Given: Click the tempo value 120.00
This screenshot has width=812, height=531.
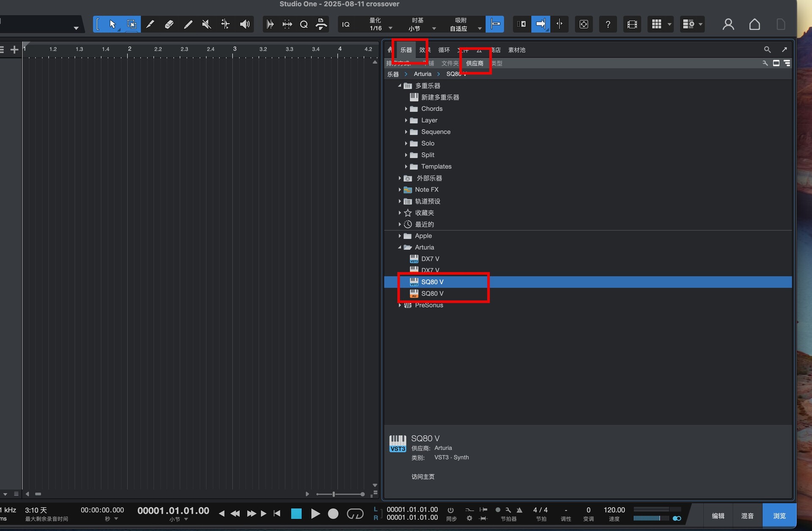Looking at the screenshot, I should (x=614, y=510).
